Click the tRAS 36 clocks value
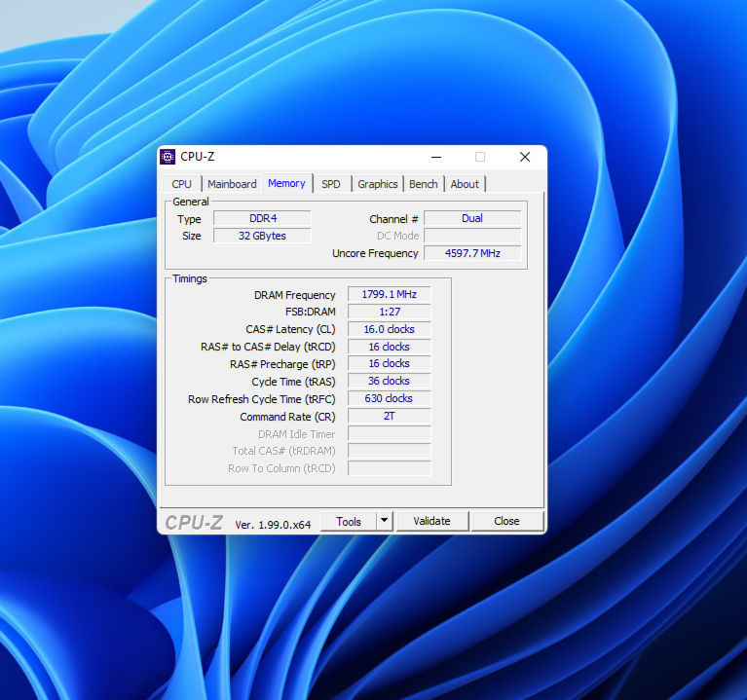747x700 pixels. point(390,381)
